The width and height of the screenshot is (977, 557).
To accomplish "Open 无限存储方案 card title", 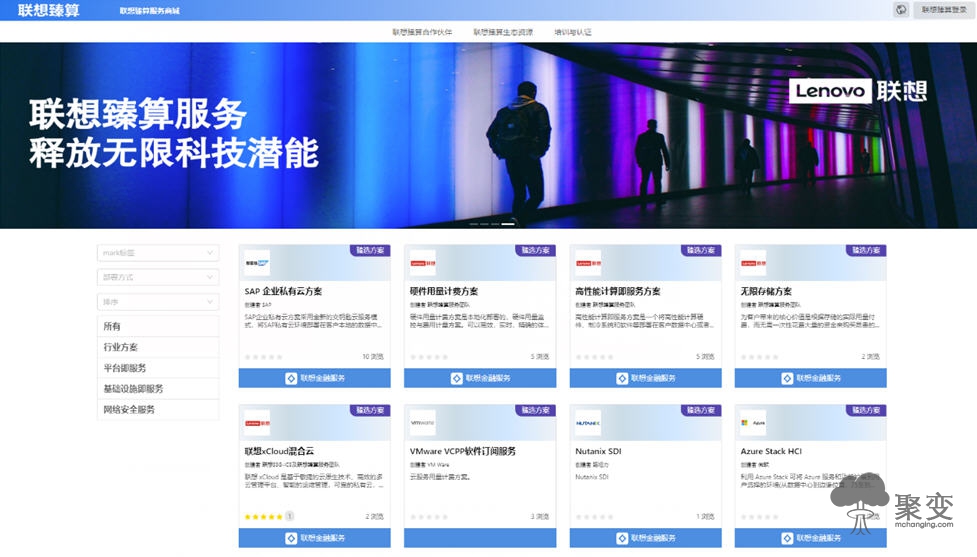I will tap(766, 291).
